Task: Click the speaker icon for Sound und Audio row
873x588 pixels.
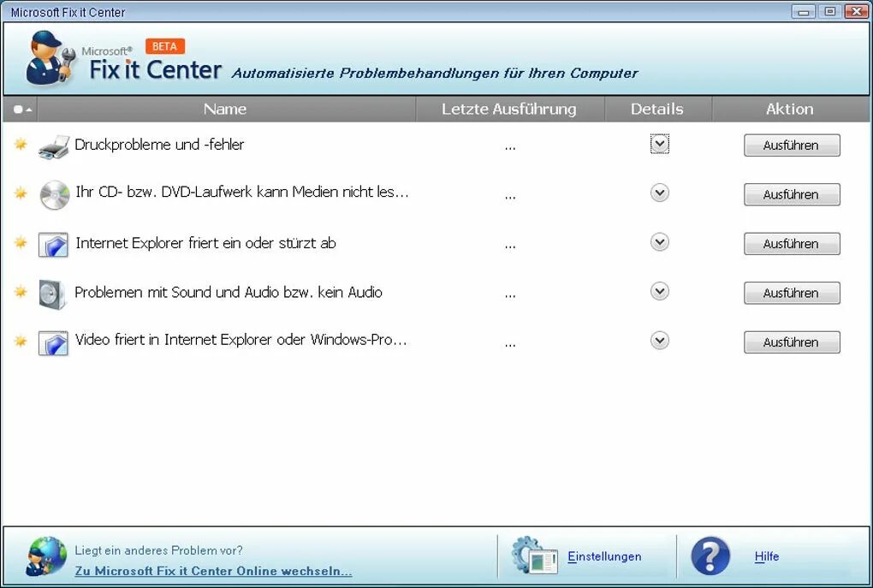Action: point(53,294)
